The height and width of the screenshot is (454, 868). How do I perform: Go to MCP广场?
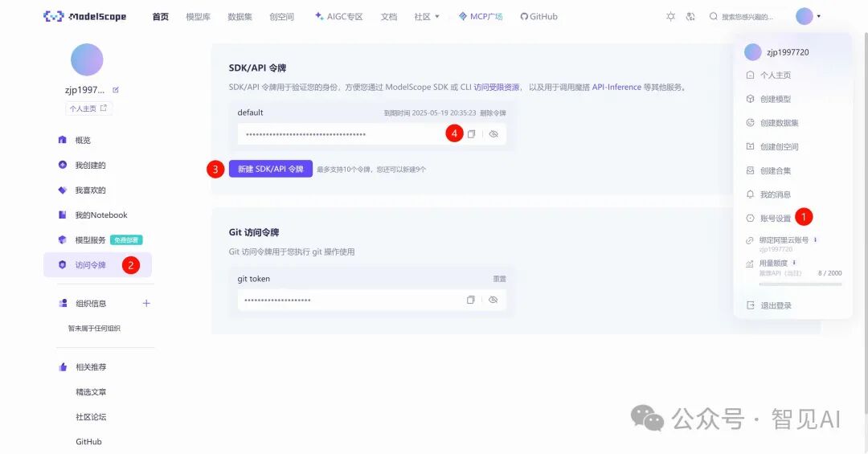point(481,17)
